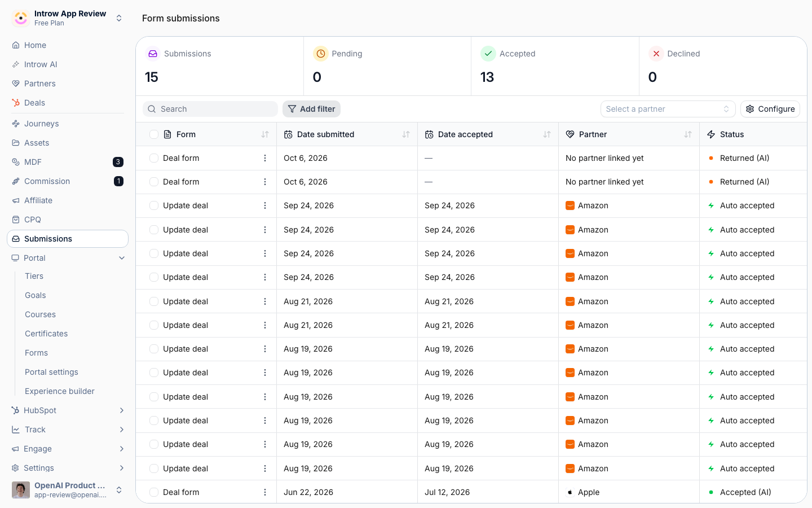The height and width of the screenshot is (508, 812).
Task: Click 'Jul 12, 2026' date accepted cell
Action: 447,492
